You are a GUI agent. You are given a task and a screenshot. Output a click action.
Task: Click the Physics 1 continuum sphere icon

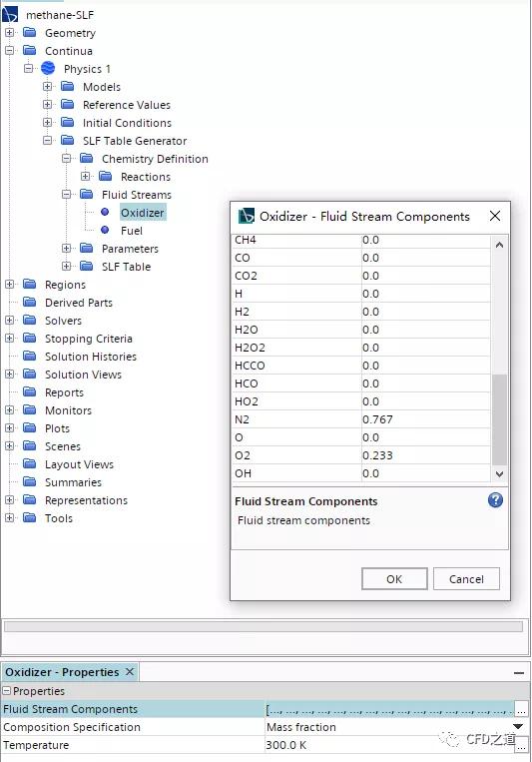point(48,69)
